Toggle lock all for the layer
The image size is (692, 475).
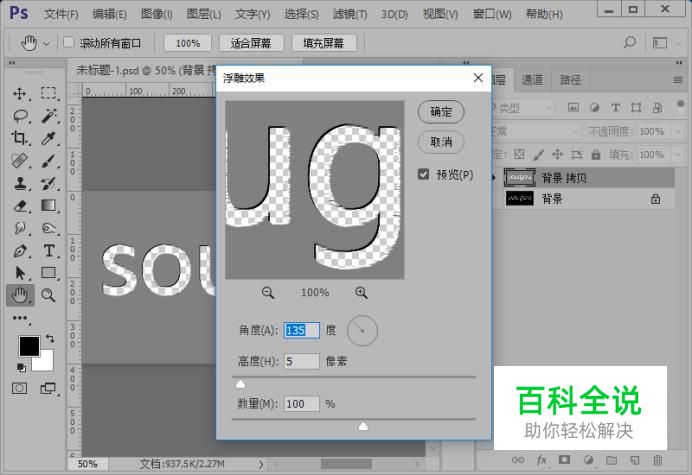596,155
